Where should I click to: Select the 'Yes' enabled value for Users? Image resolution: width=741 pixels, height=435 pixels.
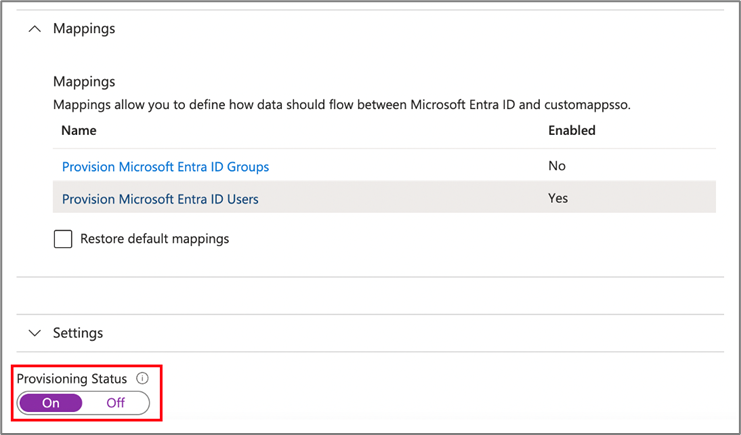(x=558, y=198)
